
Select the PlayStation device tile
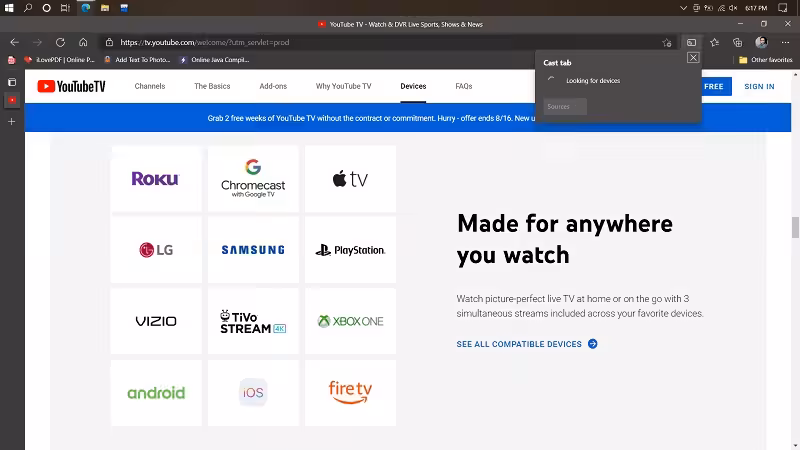(x=351, y=250)
